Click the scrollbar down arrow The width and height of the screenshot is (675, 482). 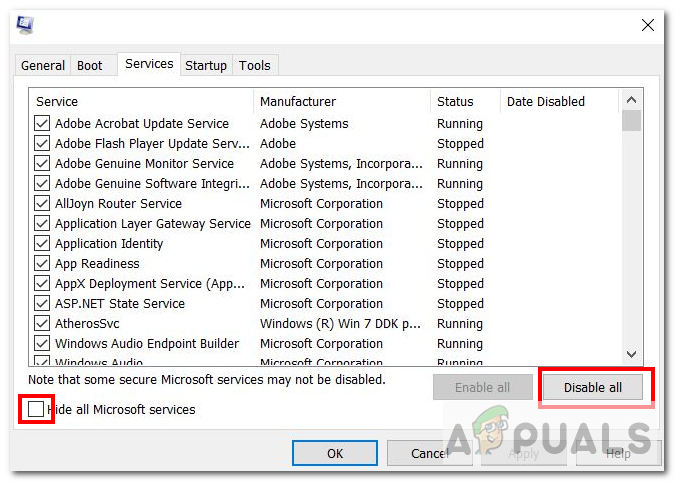631,354
